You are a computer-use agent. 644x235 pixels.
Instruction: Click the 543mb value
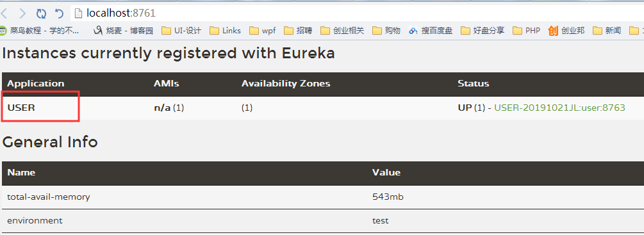[388, 197]
